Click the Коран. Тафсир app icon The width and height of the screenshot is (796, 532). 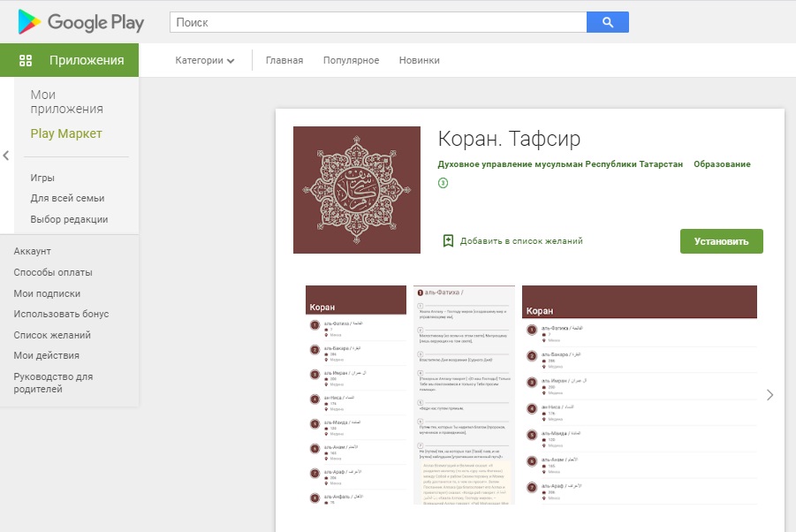tap(356, 190)
